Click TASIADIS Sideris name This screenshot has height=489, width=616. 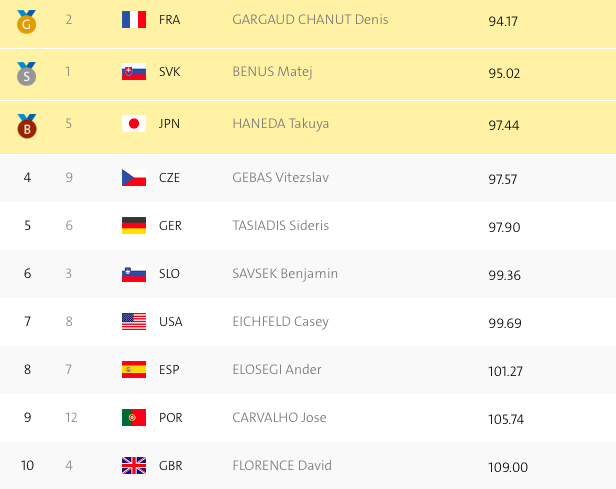point(280,225)
